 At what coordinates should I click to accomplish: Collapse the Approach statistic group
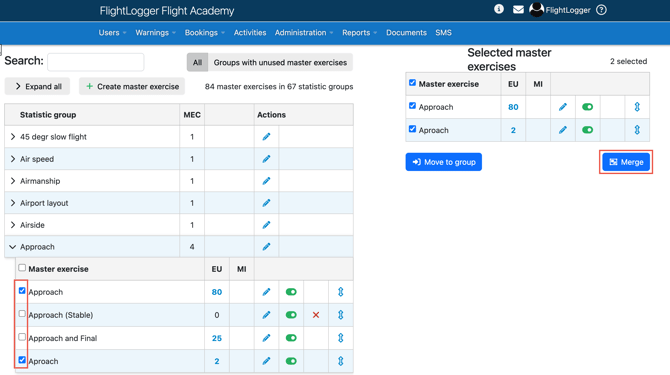click(x=12, y=247)
